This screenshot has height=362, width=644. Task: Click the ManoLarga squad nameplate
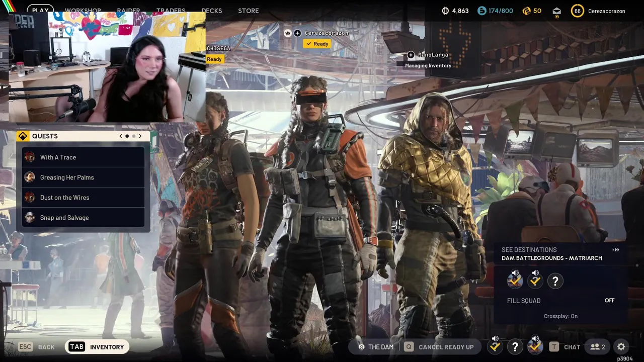tap(433, 55)
